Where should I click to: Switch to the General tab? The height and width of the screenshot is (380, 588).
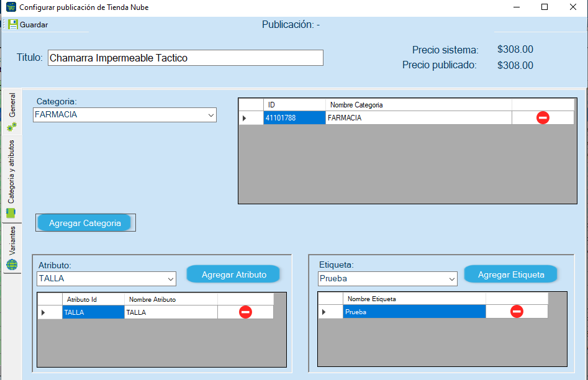click(12, 112)
